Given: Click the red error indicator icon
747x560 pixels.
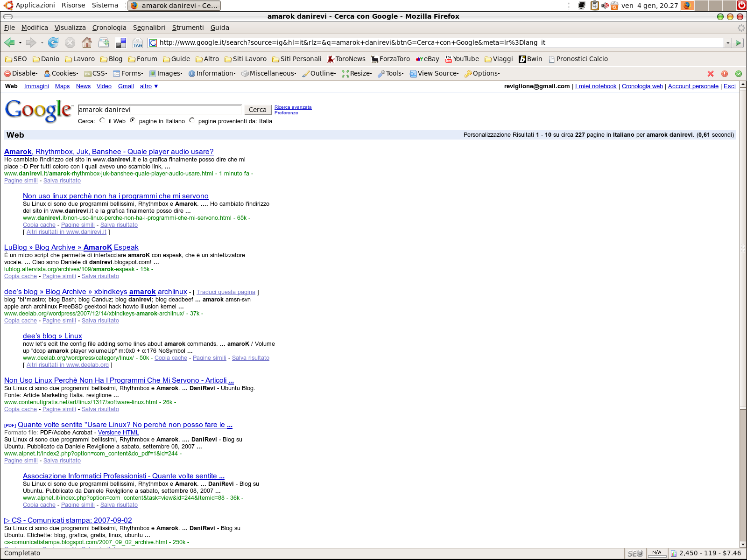Looking at the screenshot, I should [725, 74].
